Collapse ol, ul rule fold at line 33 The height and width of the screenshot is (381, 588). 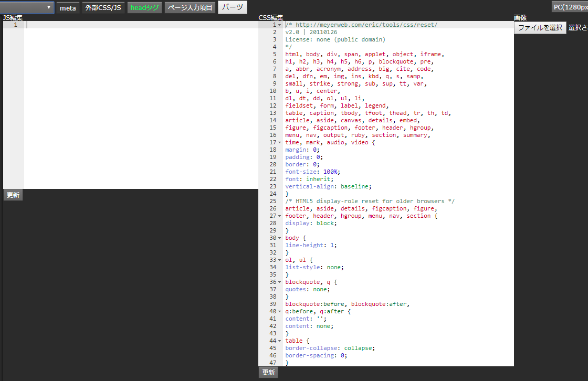click(x=279, y=260)
